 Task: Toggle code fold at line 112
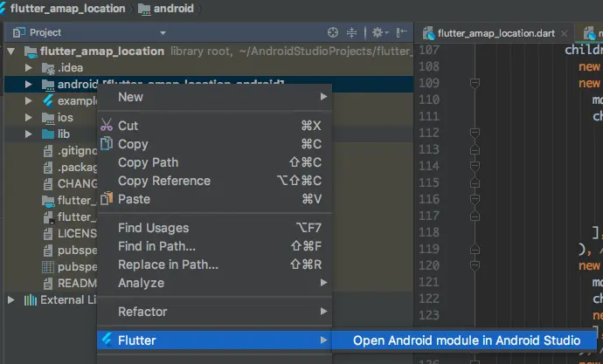[475, 133]
